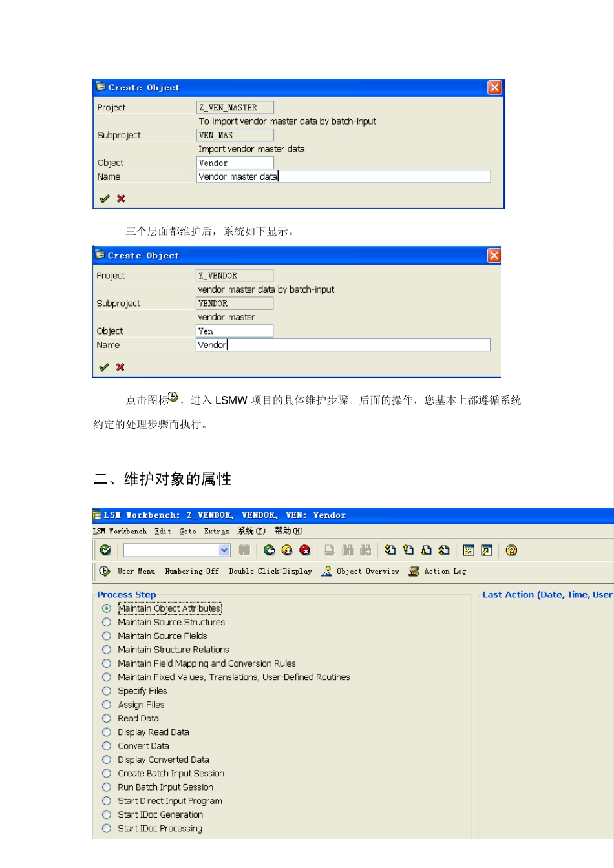The width and height of the screenshot is (614, 868).
Task: Select Maintain Object Attributes radio button
Action: click(x=107, y=608)
